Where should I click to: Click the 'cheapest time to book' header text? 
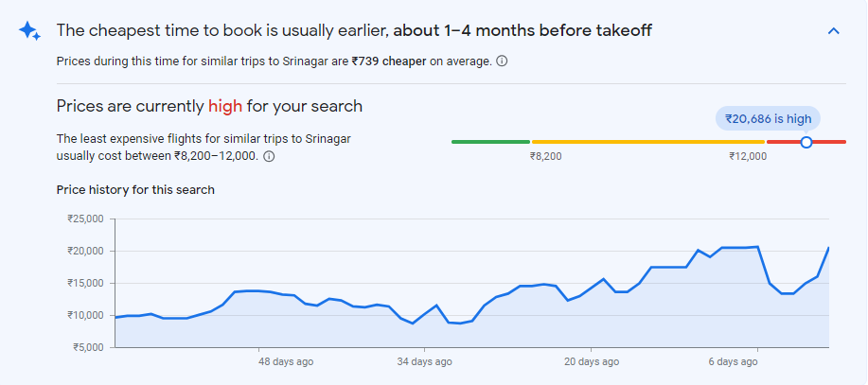pyautogui.click(x=354, y=31)
